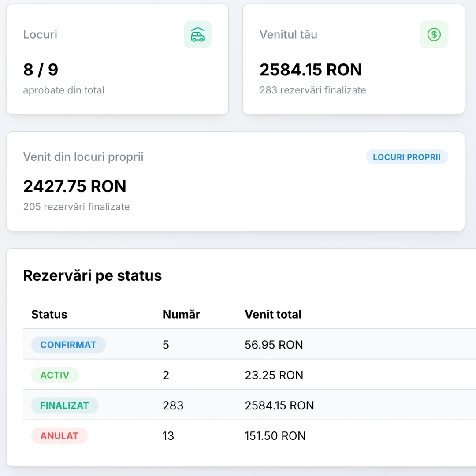
Task: Click the count 2 in the ACTIV row
Action: pyautogui.click(x=166, y=375)
